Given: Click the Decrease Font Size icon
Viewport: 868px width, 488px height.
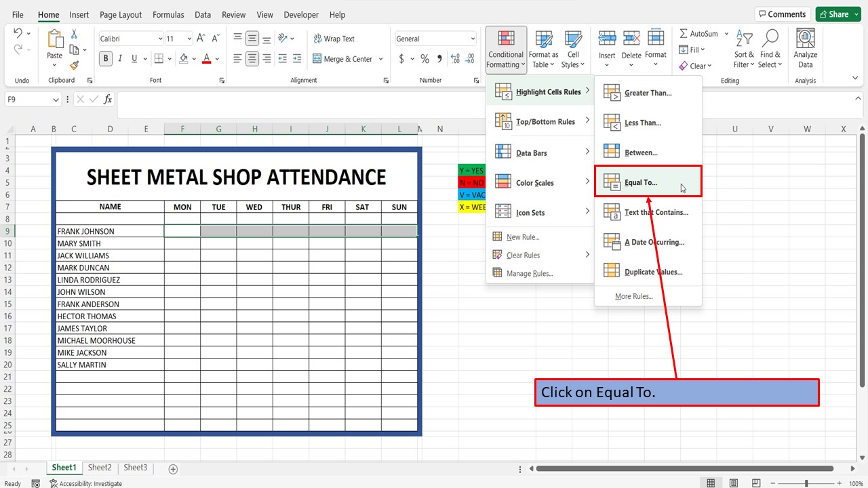Looking at the screenshot, I should coord(216,39).
